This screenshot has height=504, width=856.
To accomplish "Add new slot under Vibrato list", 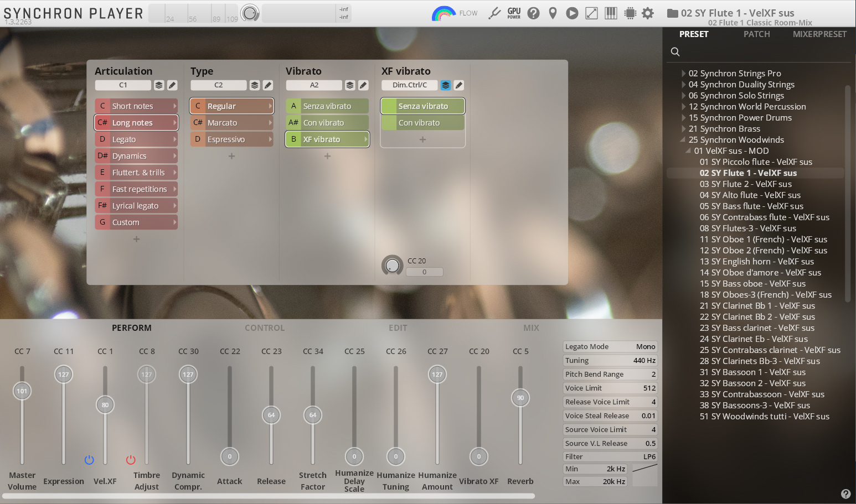I will point(327,156).
